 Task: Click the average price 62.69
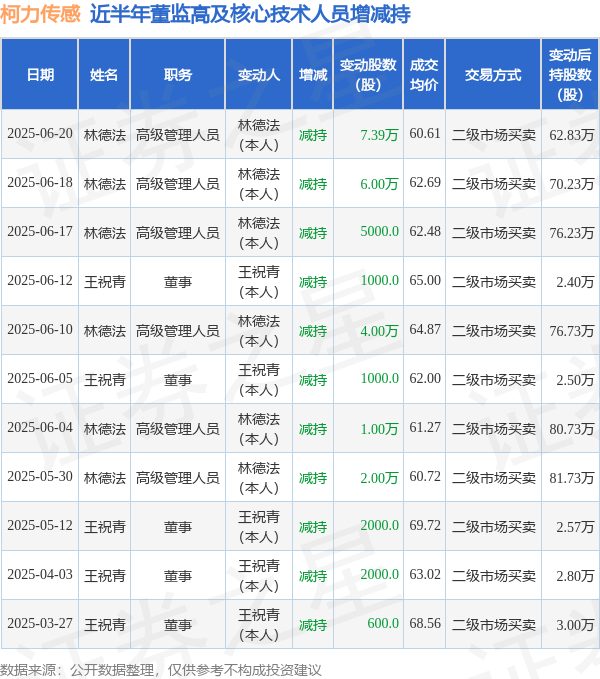click(x=425, y=182)
